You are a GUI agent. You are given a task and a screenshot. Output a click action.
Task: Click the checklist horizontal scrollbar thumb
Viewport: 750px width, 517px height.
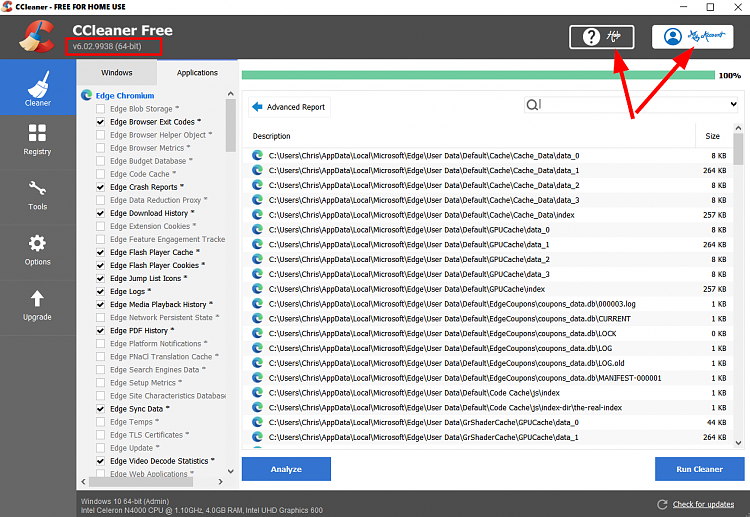pos(141,482)
